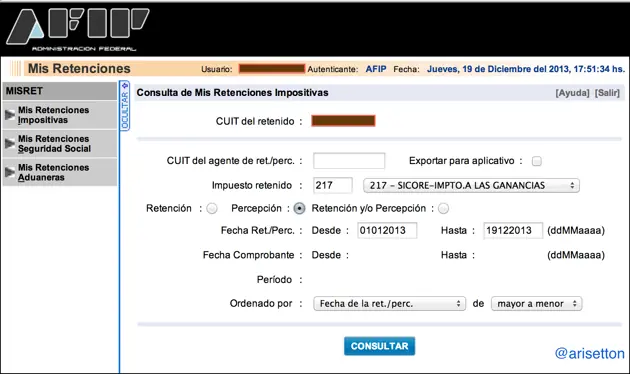Click the Período label
630x374 pixels.
click(x=274, y=280)
